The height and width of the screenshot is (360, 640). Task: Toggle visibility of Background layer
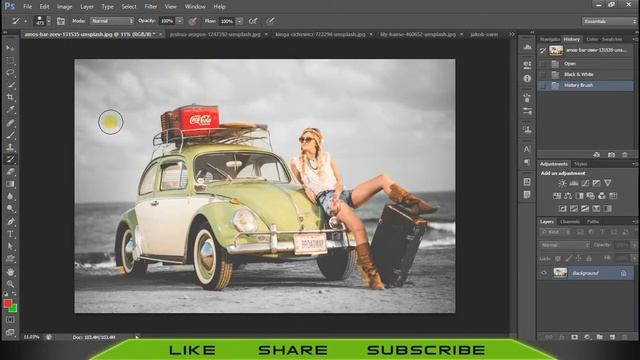(543, 273)
